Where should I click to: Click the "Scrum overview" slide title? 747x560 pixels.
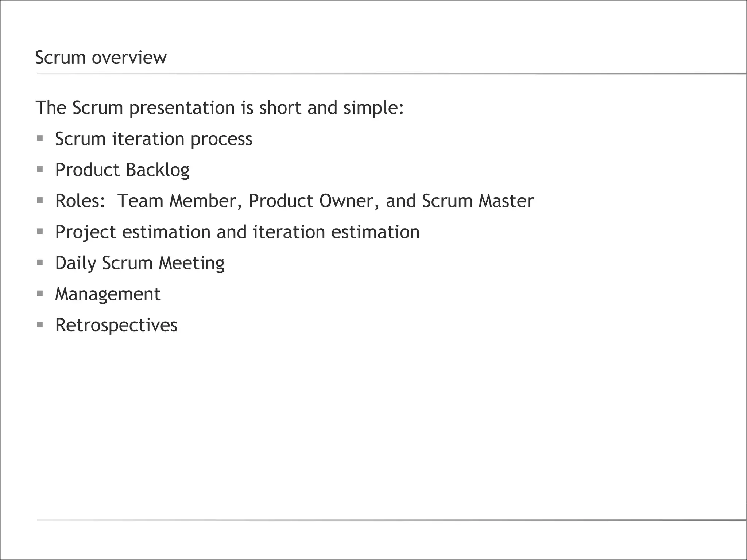pyautogui.click(x=101, y=58)
